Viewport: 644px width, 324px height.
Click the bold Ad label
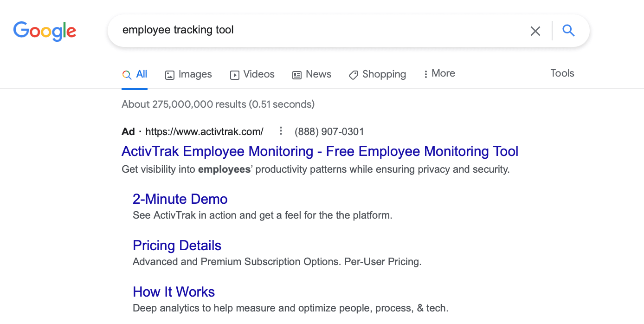tap(128, 132)
